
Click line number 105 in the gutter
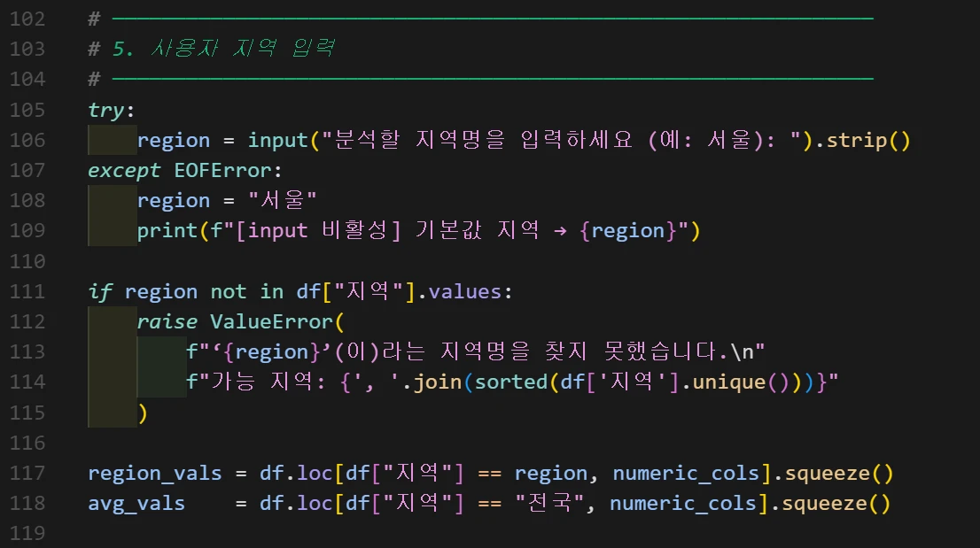point(27,110)
